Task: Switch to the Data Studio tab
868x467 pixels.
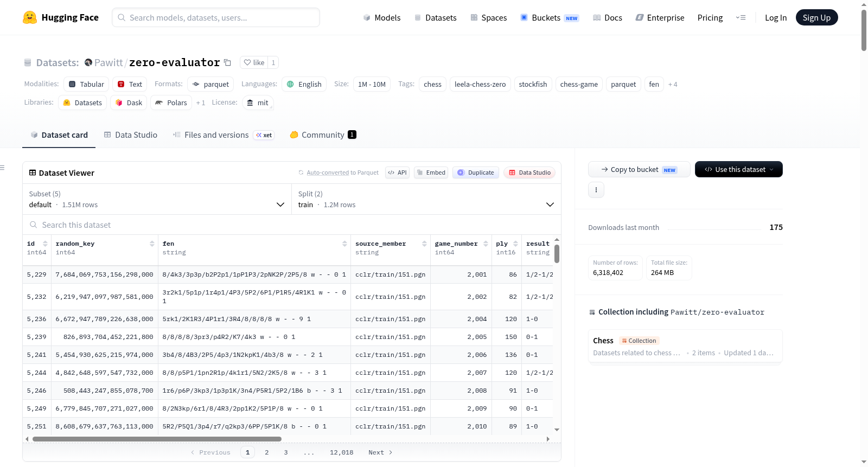Action: point(131,135)
